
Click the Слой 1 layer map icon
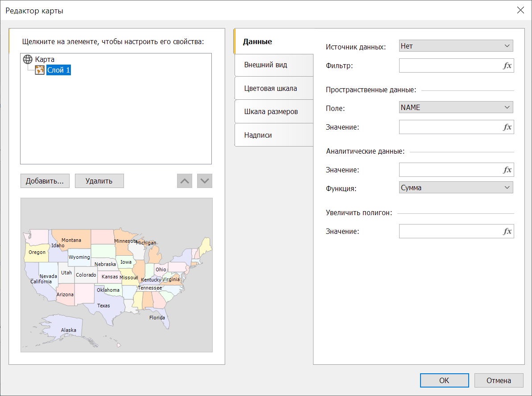pos(40,70)
